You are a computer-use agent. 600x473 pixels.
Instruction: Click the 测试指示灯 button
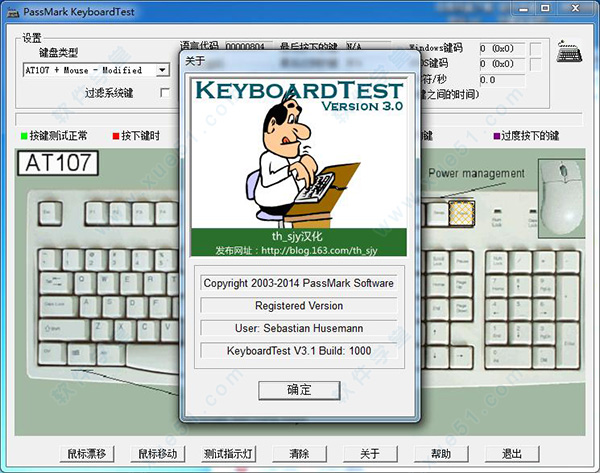(228, 454)
